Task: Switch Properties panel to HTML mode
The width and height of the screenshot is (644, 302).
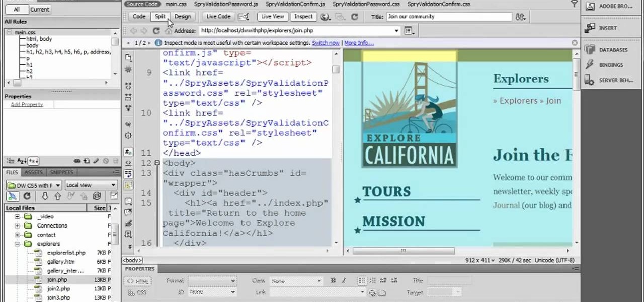Action: (x=137, y=281)
